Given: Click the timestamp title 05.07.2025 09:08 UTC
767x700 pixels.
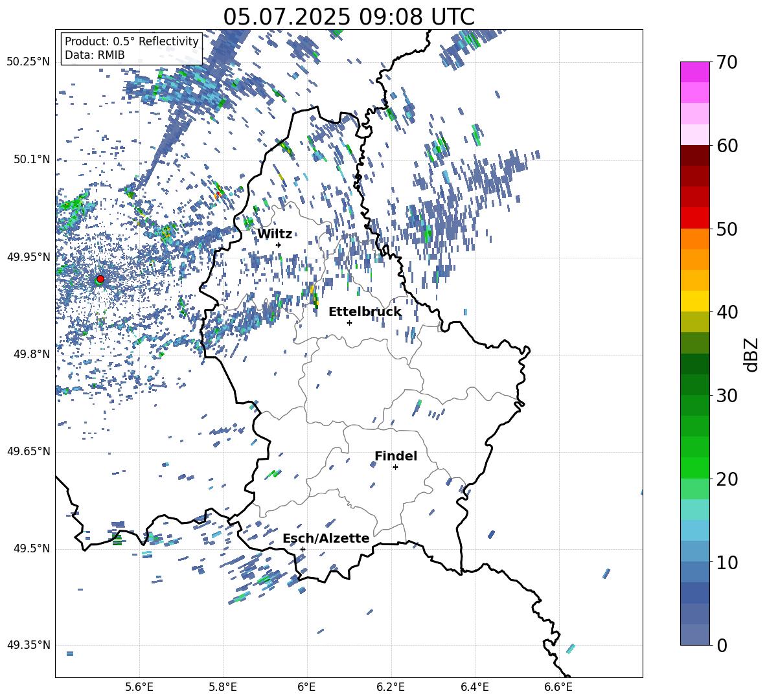Looking at the screenshot, I should pyautogui.click(x=349, y=17).
